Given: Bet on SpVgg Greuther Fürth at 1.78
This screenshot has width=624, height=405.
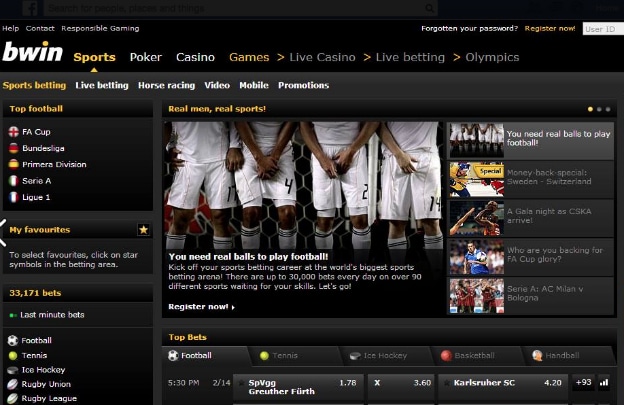Looking at the screenshot, I should point(298,387).
